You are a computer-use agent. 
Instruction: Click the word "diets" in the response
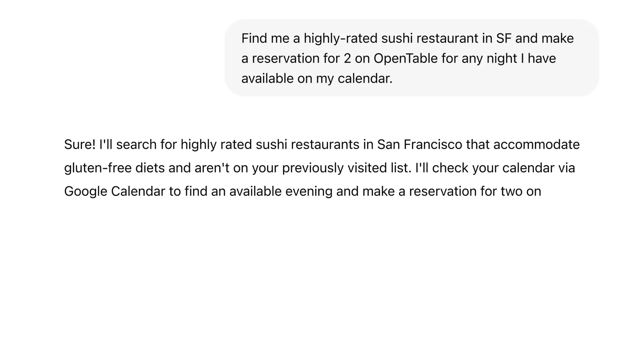[x=150, y=168]
